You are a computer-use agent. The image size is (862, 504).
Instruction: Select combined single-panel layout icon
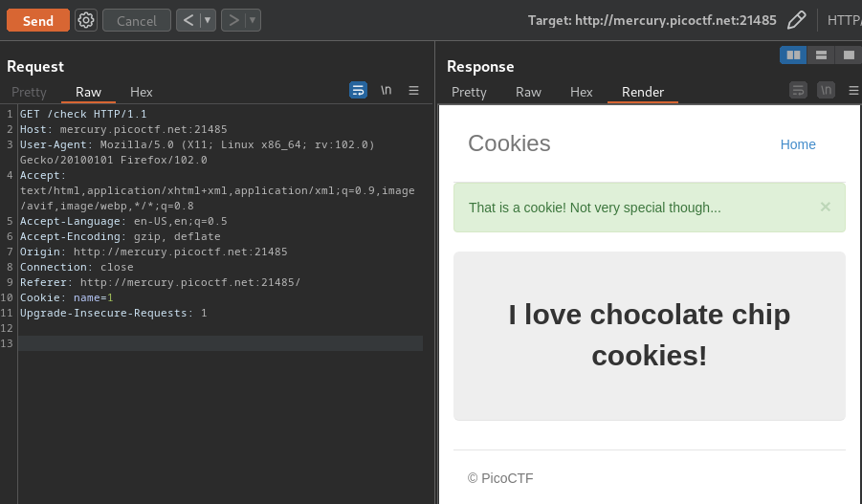coord(849,55)
